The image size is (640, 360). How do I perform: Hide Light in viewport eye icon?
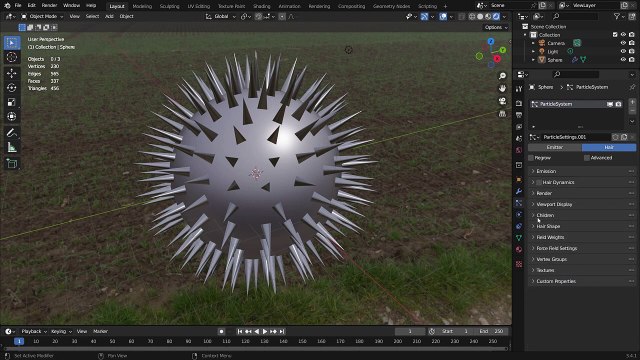click(623, 51)
